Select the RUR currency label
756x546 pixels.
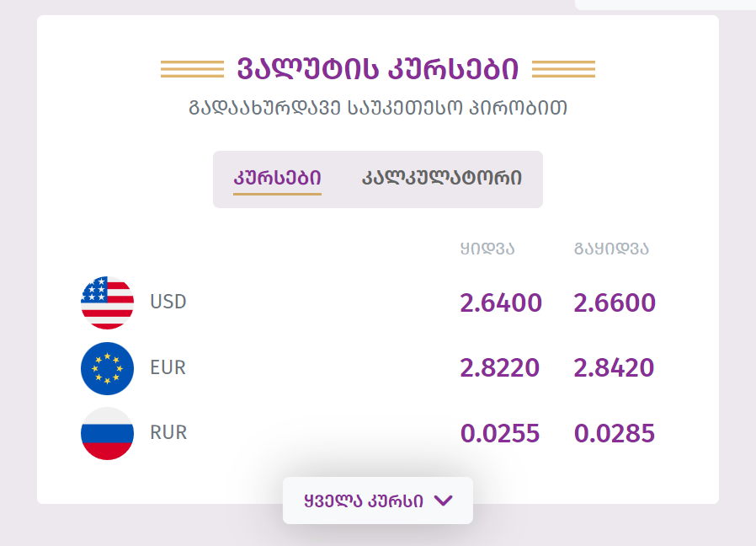pyautogui.click(x=168, y=432)
